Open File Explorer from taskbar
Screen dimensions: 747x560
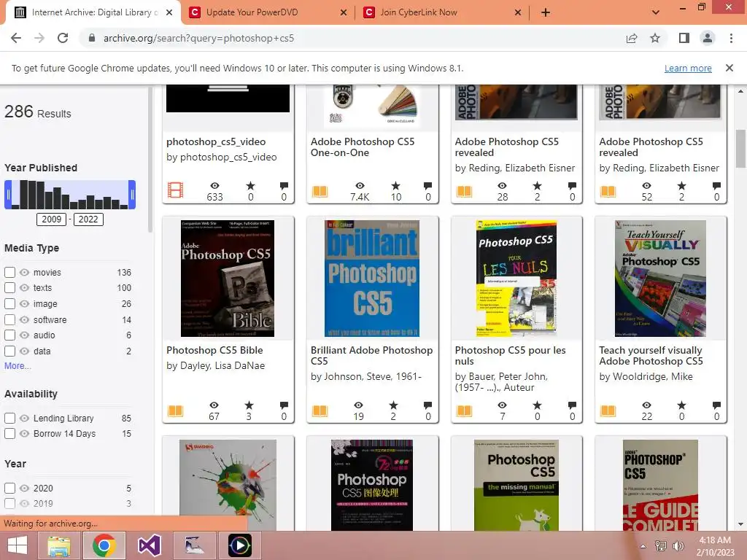click(58, 545)
